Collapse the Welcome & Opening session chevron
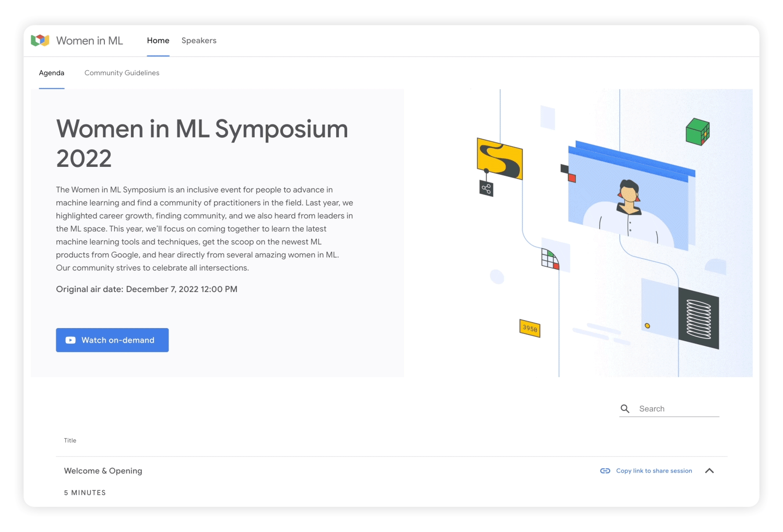 pyautogui.click(x=709, y=471)
